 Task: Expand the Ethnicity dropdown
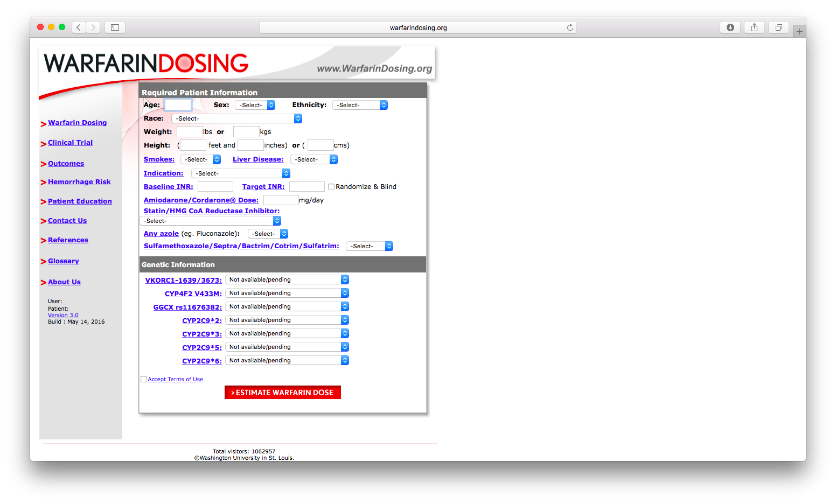(360, 105)
